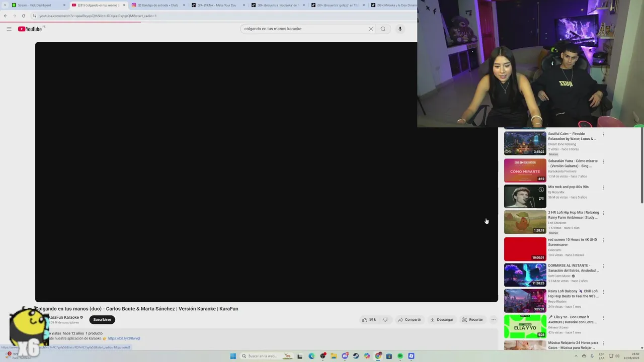Open the YouTube hamburger guide menu

[9, 29]
